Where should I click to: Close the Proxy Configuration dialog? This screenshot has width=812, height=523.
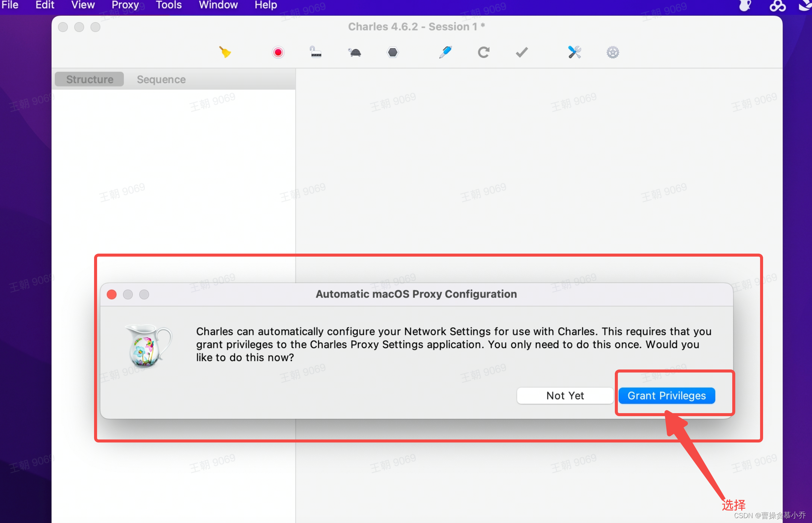point(112,294)
